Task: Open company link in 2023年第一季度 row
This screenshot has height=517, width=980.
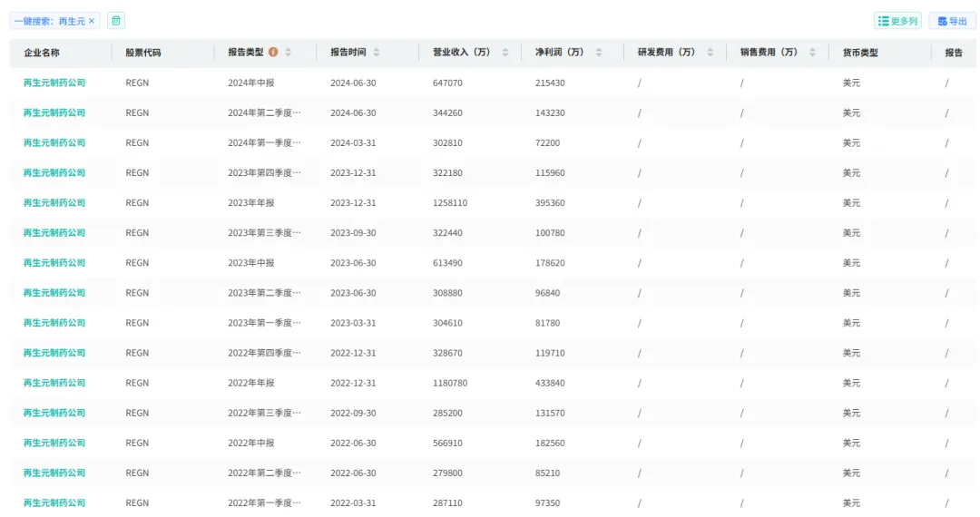Action: click(x=54, y=323)
